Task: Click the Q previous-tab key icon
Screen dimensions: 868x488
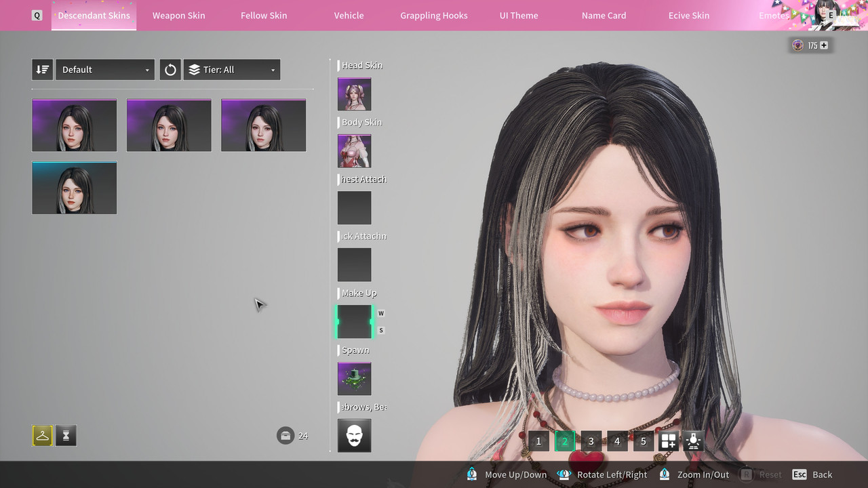Action: (x=37, y=15)
